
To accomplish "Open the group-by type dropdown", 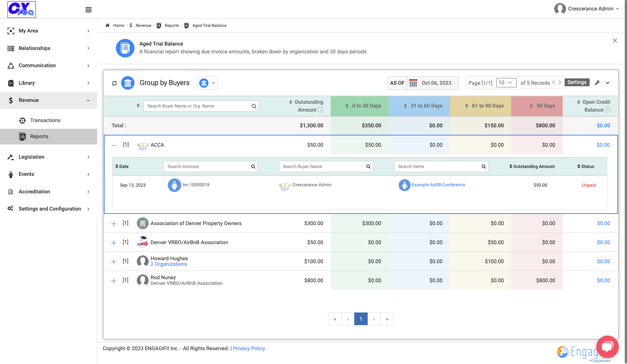I will tap(207, 83).
